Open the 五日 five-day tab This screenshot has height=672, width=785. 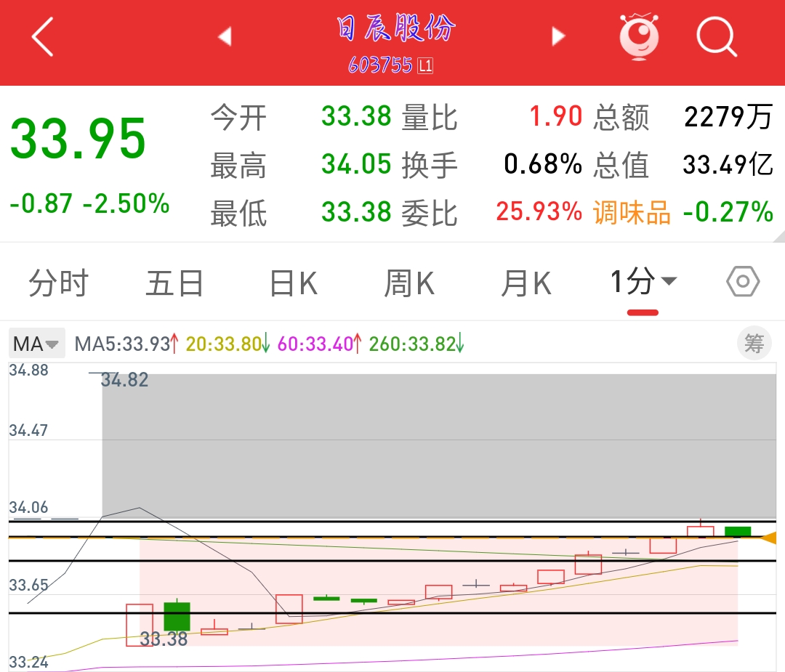coord(174,283)
